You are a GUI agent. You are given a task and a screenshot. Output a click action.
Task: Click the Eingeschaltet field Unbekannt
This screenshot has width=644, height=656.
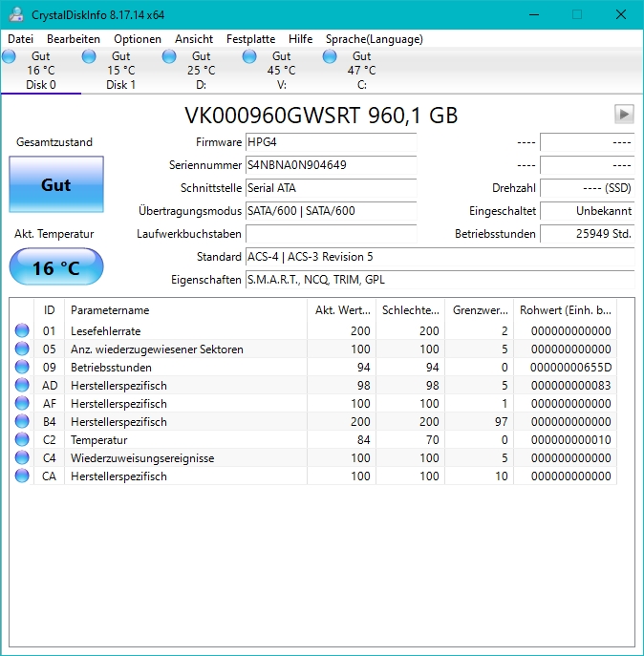coord(587,211)
